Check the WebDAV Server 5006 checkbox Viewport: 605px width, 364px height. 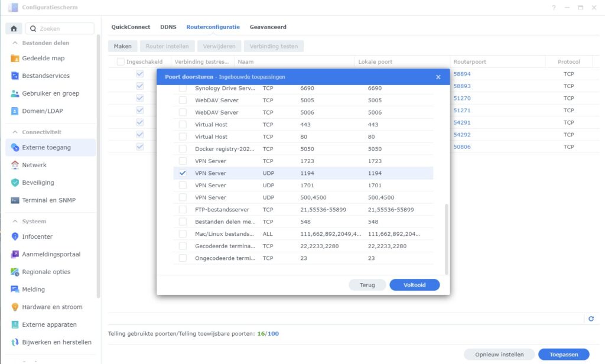[x=183, y=112]
